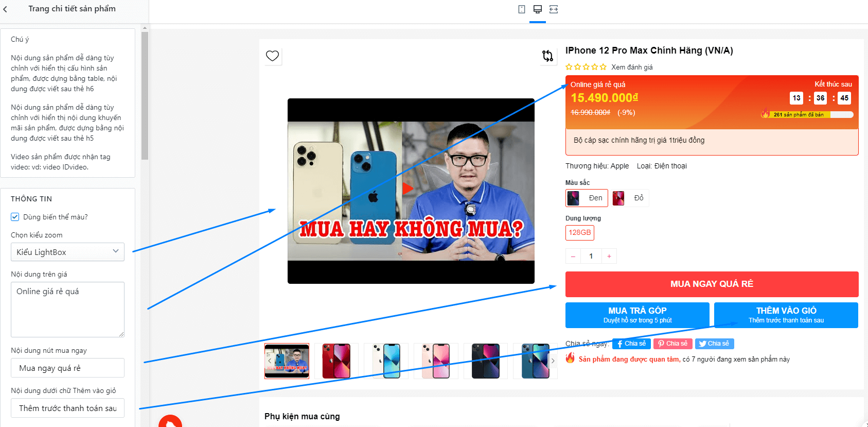Switch to mobile preview icon
Viewport: 868px width, 427px height.
[522, 9]
